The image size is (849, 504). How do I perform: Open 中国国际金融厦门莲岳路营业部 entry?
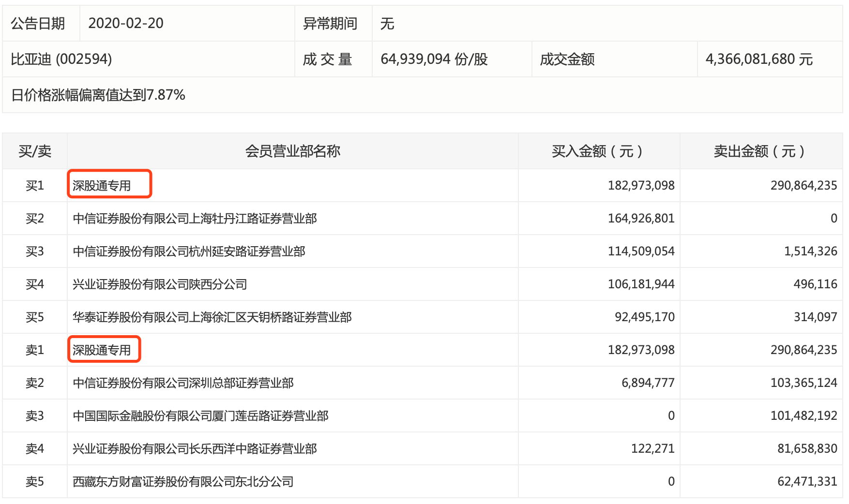(x=200, y=416)
